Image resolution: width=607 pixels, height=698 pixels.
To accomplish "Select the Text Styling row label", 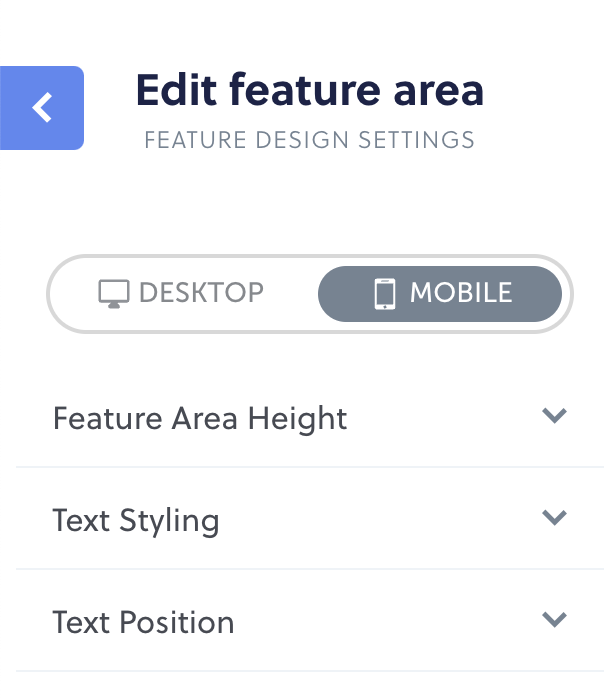I will tap(136, 521).
